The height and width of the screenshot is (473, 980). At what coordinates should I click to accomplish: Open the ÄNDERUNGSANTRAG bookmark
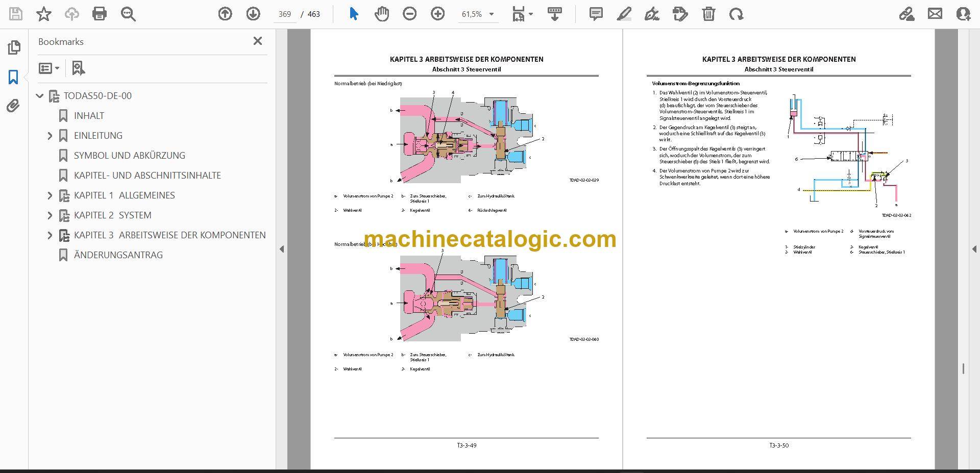(118, 255)
